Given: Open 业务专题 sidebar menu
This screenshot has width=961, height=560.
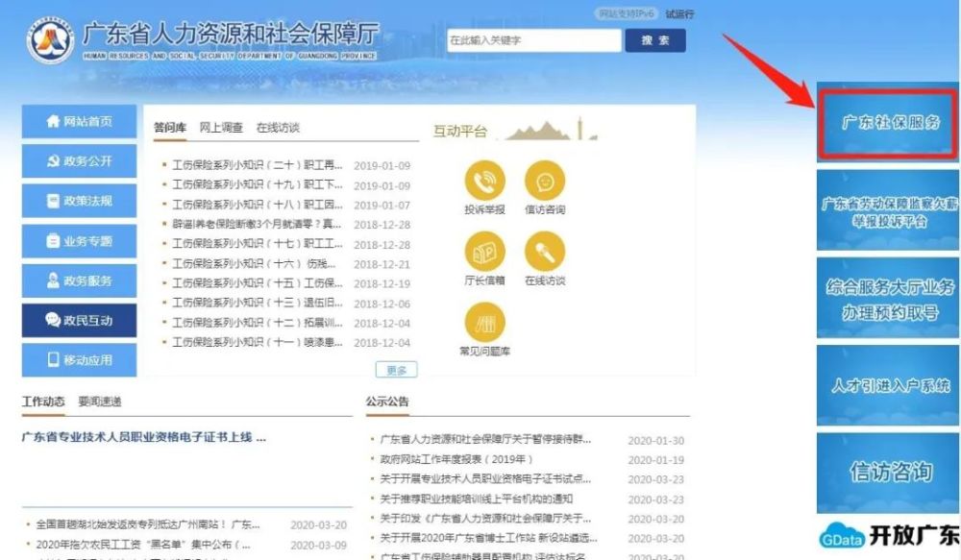Looking at the screenshot, I should click(x=79, y=241).
